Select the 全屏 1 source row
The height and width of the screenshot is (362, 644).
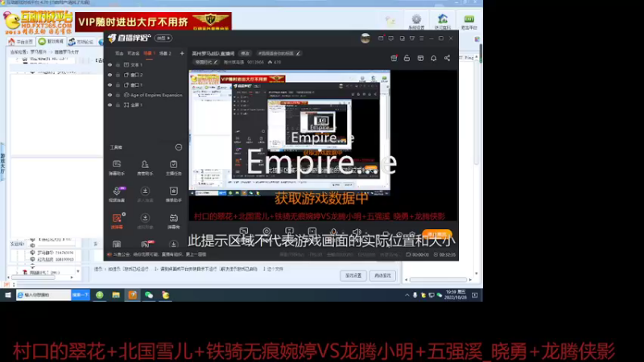146,105
